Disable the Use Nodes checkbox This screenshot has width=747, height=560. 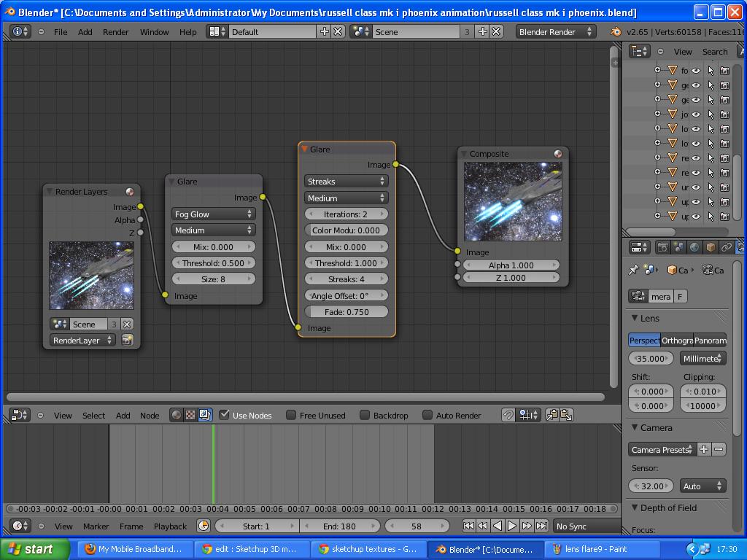tap(225, 415)
